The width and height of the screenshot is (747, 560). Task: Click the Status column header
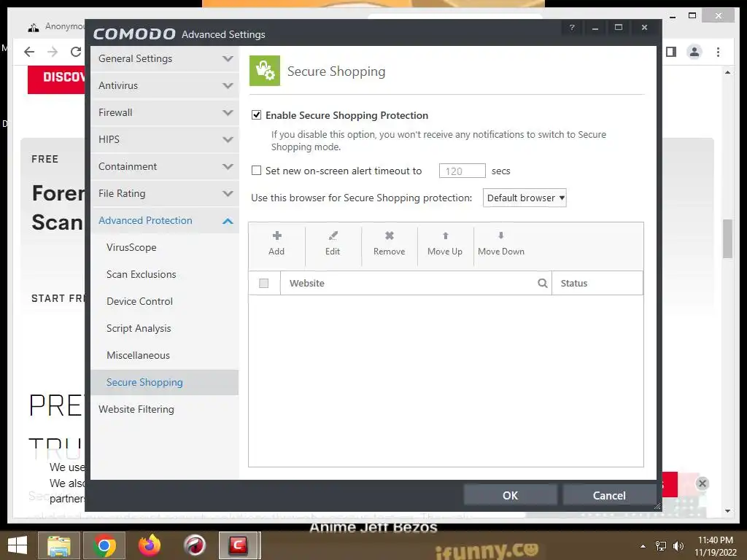point(597,284)
